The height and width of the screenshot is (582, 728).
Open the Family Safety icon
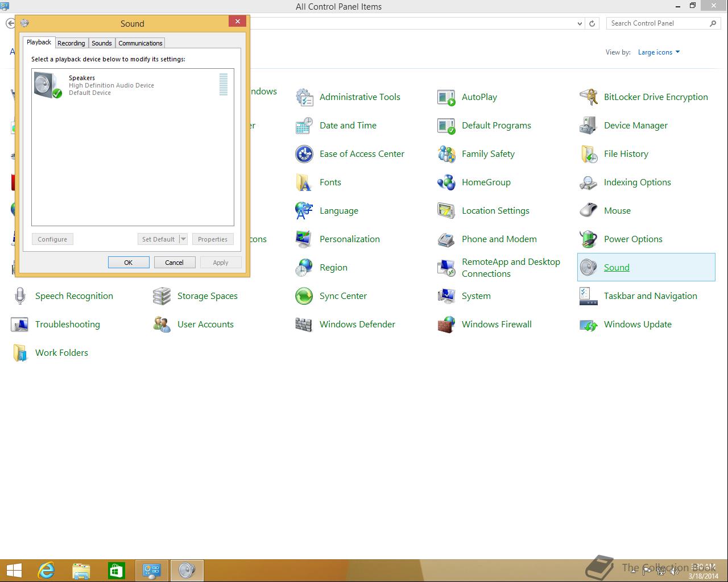[446, 154]
